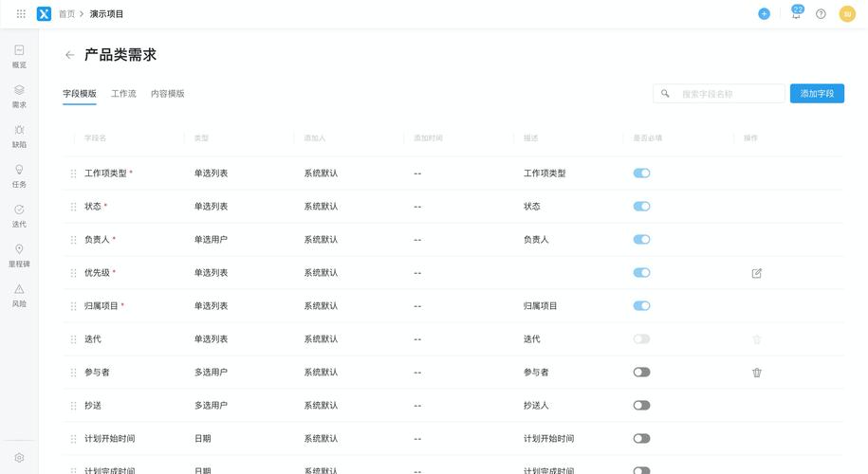The image size is (868, 474).
Task: Click drag handle of 优先级 row
Action: click(x=73, y=273)
